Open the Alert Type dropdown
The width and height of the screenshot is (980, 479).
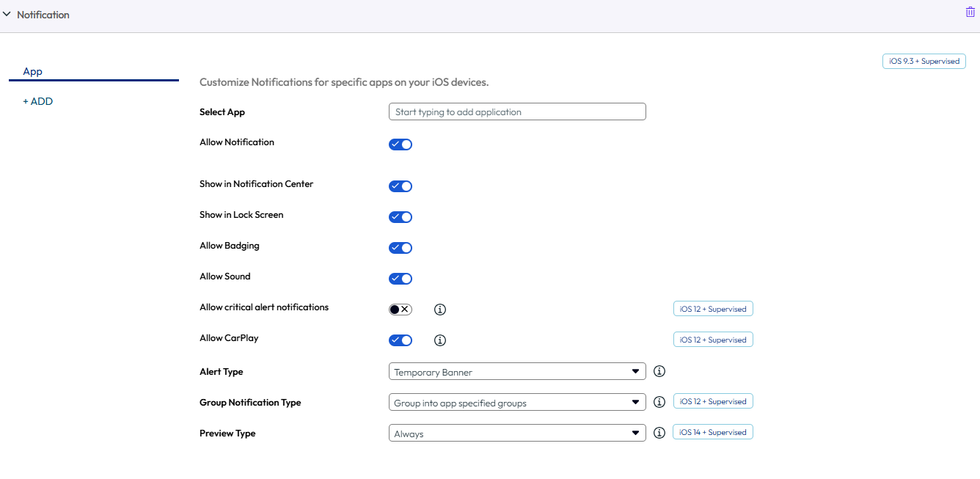[x=517, y=371]
